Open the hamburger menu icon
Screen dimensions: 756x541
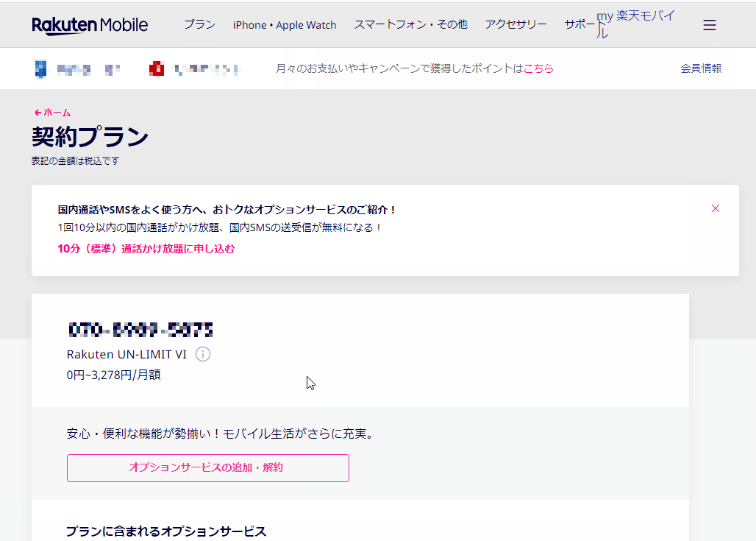point(709,25)
